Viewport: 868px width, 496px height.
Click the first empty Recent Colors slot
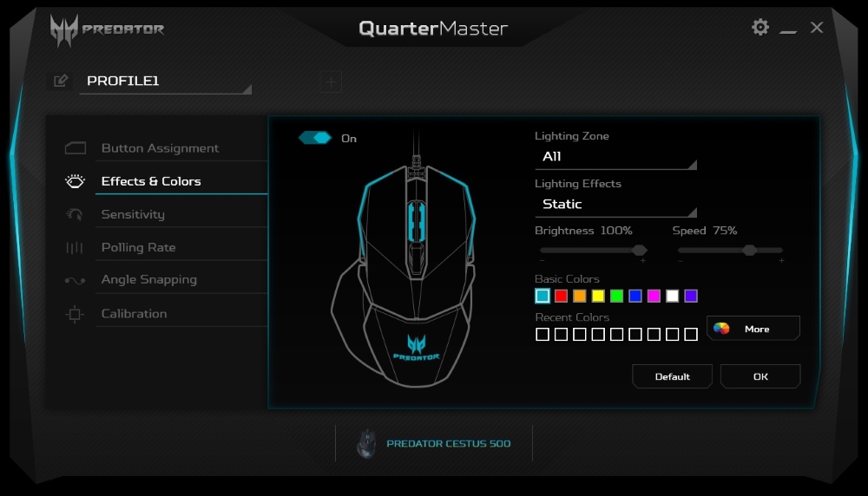click(x=542, y=334)
